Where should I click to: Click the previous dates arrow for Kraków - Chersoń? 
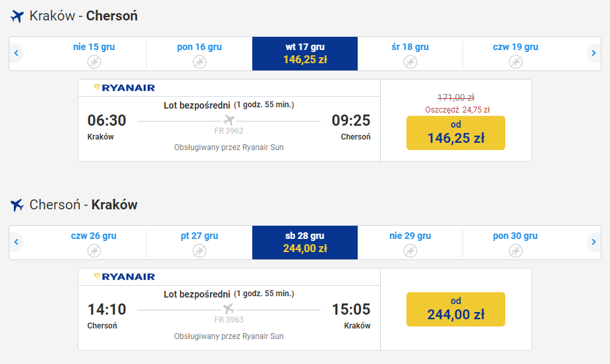coord(16,53)
